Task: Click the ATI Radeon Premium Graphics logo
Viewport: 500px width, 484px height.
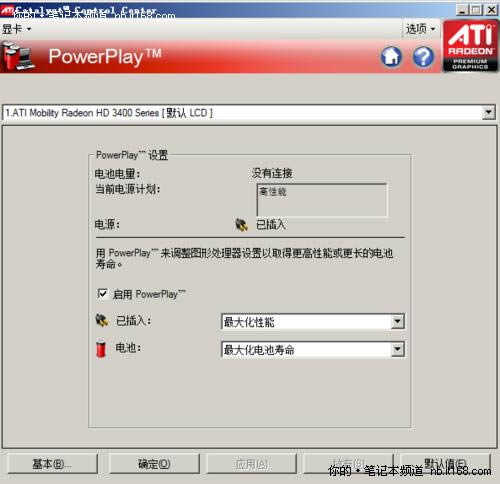Action: click(470, 46)
